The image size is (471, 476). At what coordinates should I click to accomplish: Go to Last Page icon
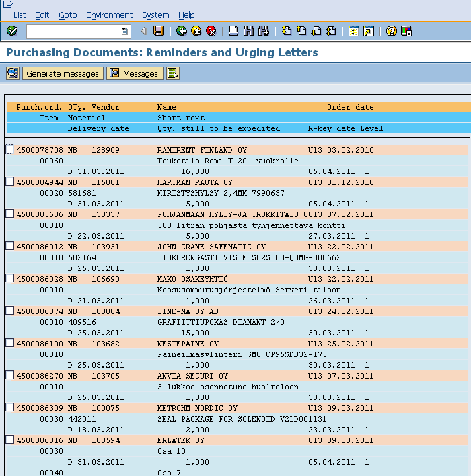click(x=331, y=31)
